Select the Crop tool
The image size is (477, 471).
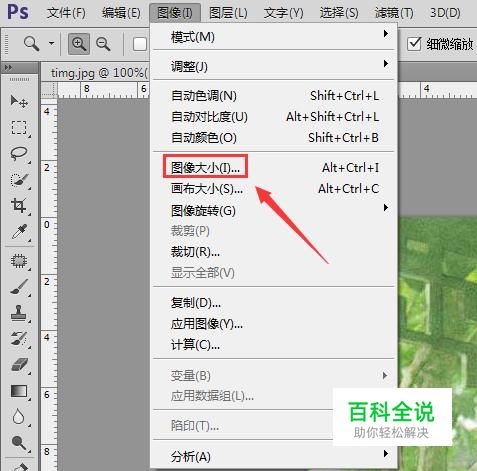(19, 205)
